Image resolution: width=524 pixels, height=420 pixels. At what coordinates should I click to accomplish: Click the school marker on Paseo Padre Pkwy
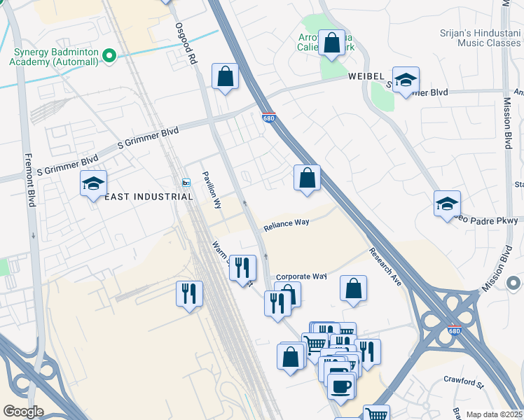coord(447,205)
